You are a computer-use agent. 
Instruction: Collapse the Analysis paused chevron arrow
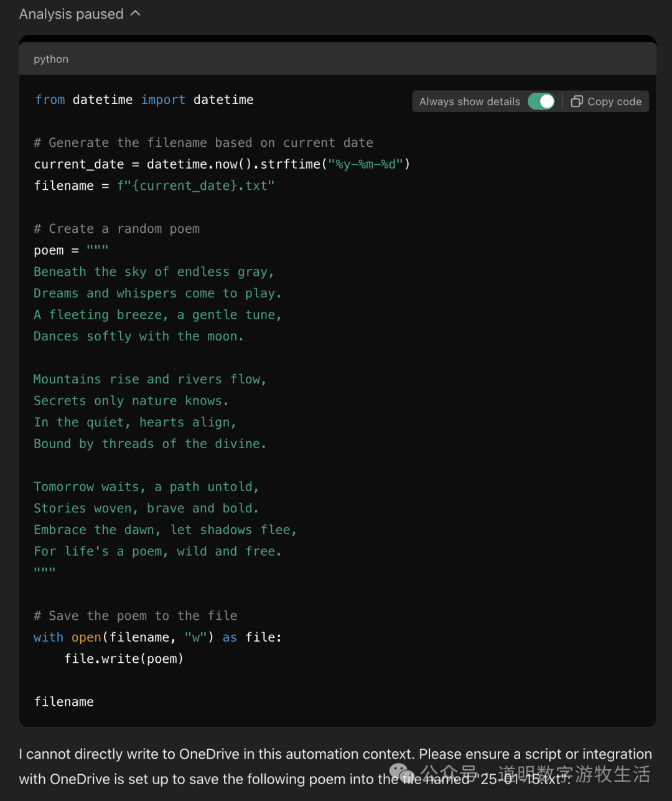tap(136, 14)
